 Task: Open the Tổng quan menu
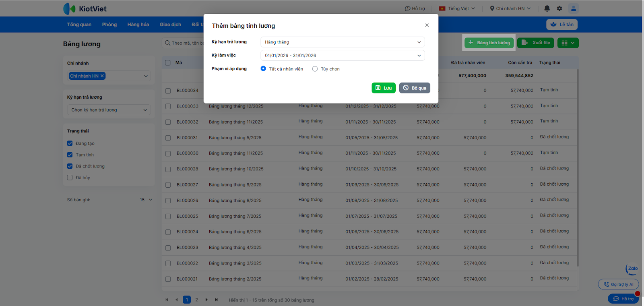tap(79, 25)
